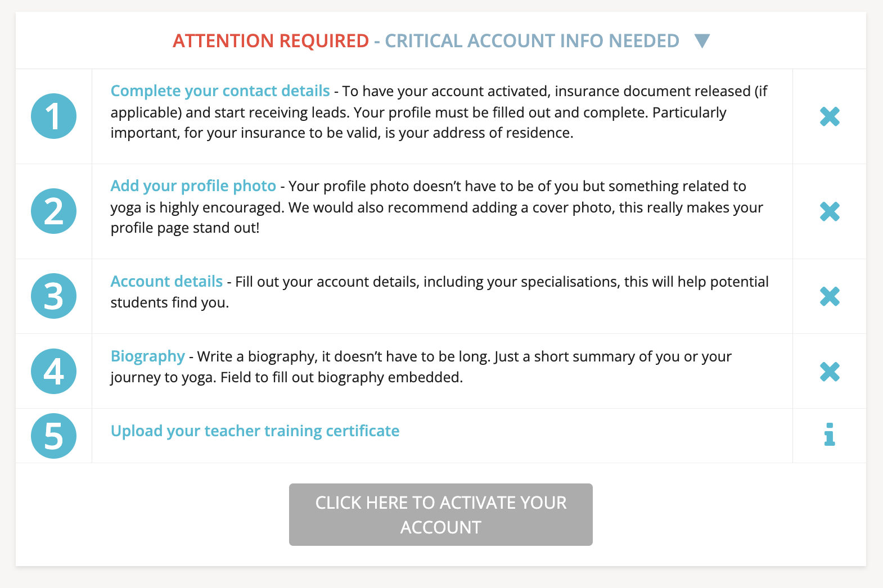Click the X icon beside the profile photo step
Viewport: 883px width, 588px height.
pyautogui.click(x=830, y=212)
